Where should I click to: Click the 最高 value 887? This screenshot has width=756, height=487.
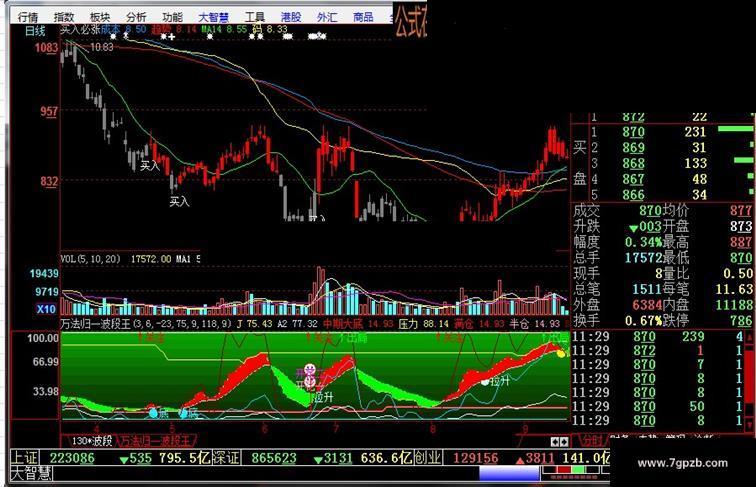(x=741, y=242)
